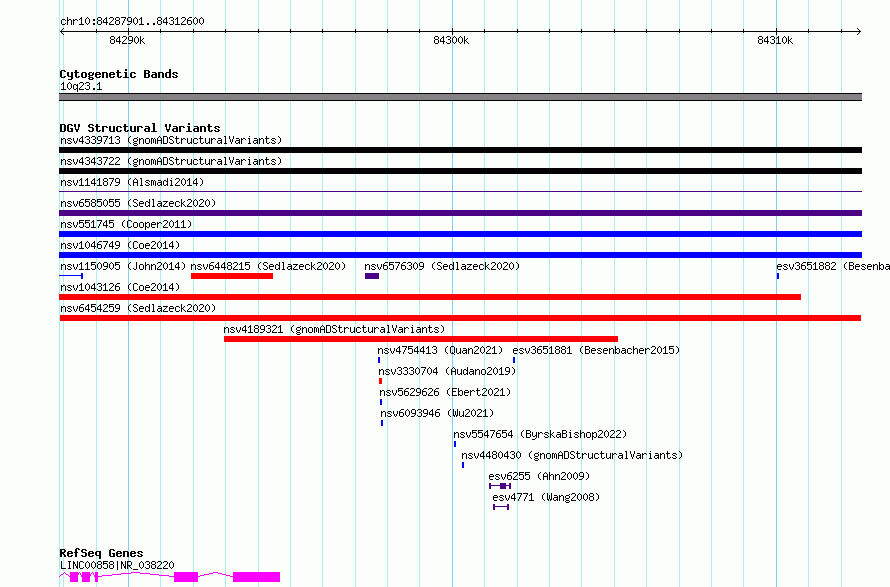Select the purple esv4771 variant glyph
This screenshot has height=587, width=890.
(501, 507)
